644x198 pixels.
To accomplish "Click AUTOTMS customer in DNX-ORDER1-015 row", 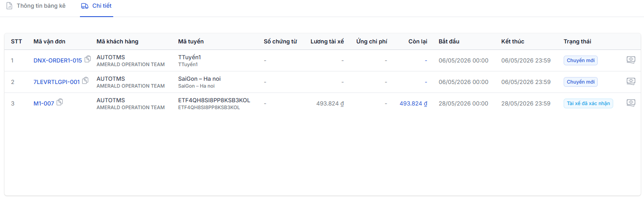I will 111,57.
